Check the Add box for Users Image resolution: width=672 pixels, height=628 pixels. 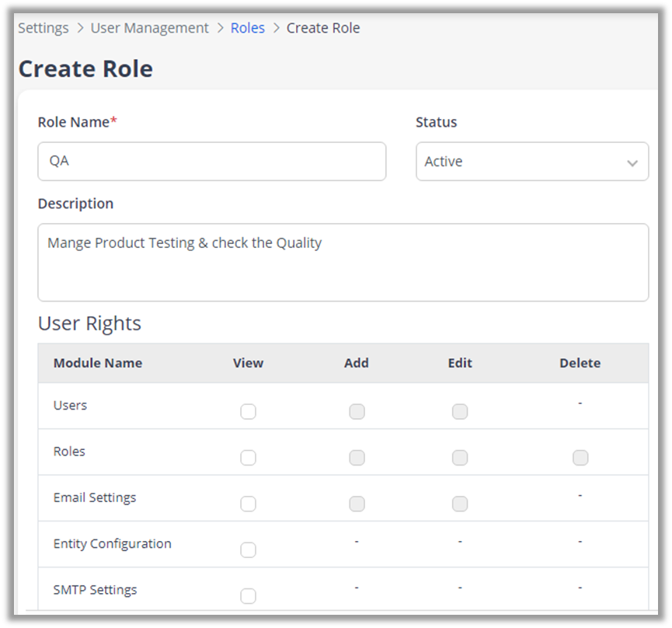(x=357, y=412)
